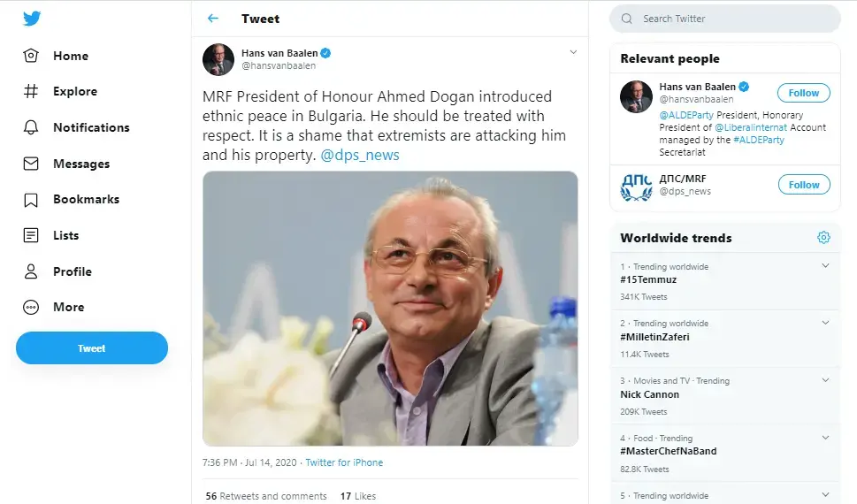Expand options for Nick Cannon trend

[x=825, y=379]
